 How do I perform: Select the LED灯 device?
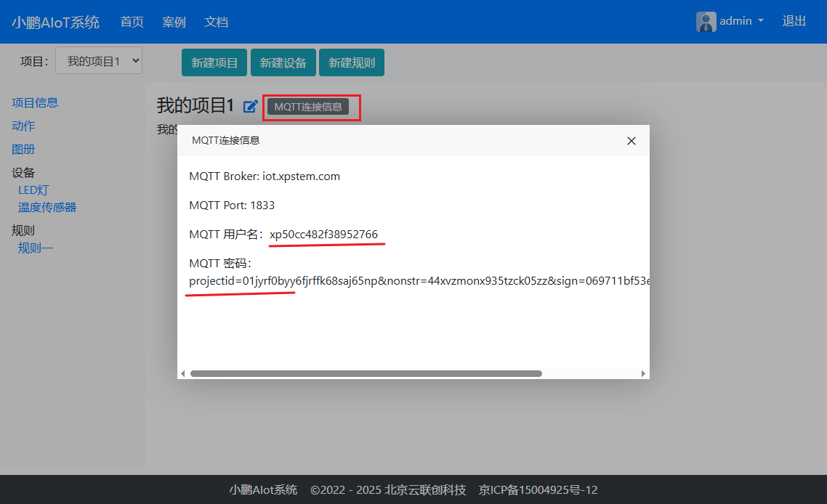(33, 190)
